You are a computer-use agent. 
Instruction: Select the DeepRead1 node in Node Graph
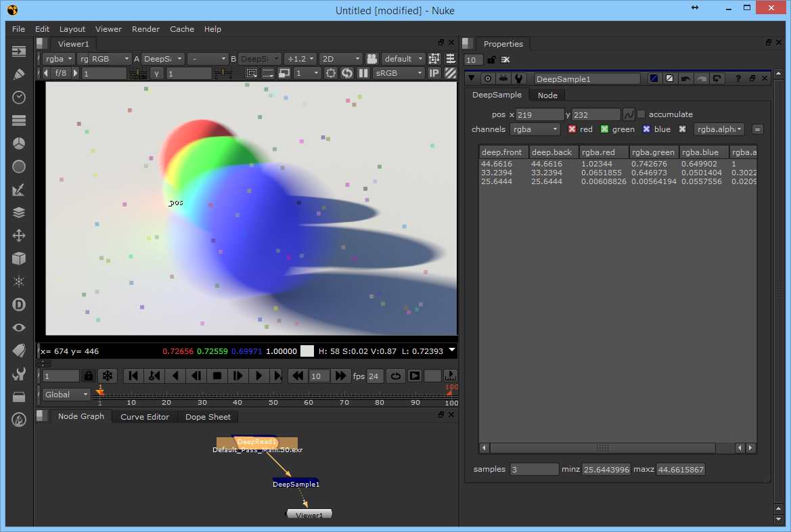256,442
